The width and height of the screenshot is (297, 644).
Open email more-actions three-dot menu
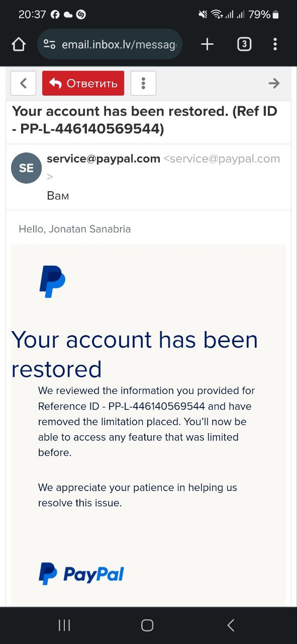click(x=143, y=83)
